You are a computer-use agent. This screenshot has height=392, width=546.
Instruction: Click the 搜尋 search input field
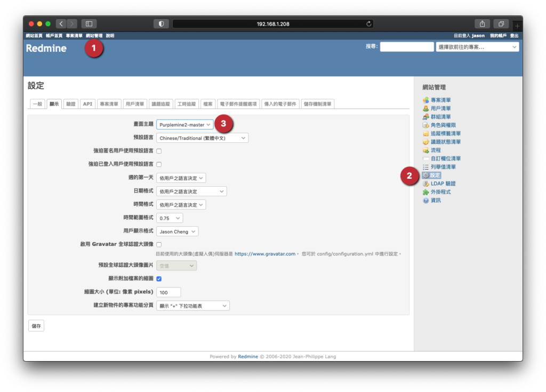point(407,47)
